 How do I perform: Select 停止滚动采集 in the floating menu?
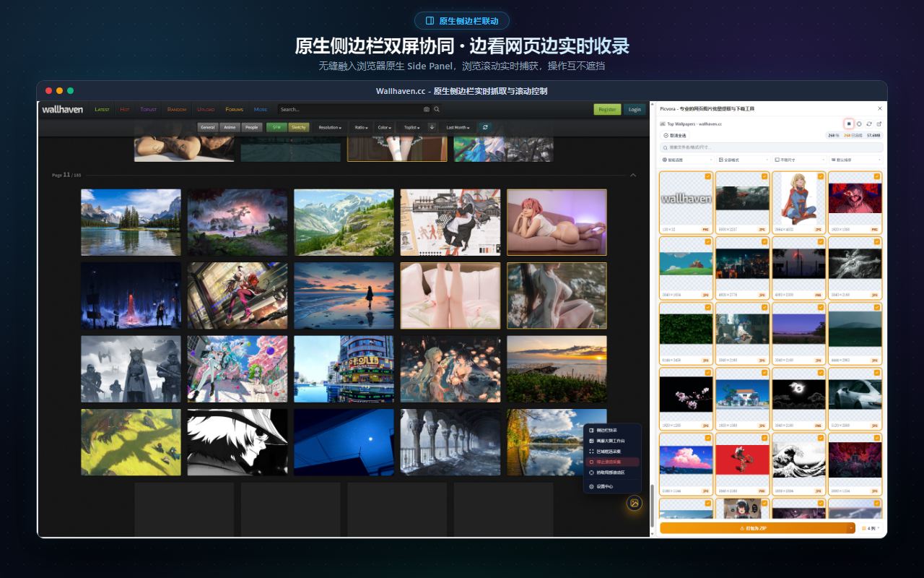pos(611,462)
